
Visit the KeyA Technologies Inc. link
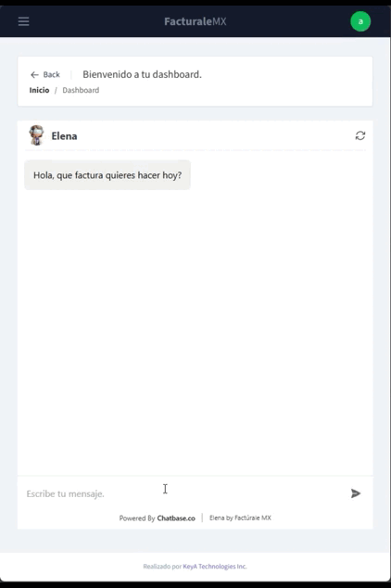pyautogui.click(x=215, y=567)
